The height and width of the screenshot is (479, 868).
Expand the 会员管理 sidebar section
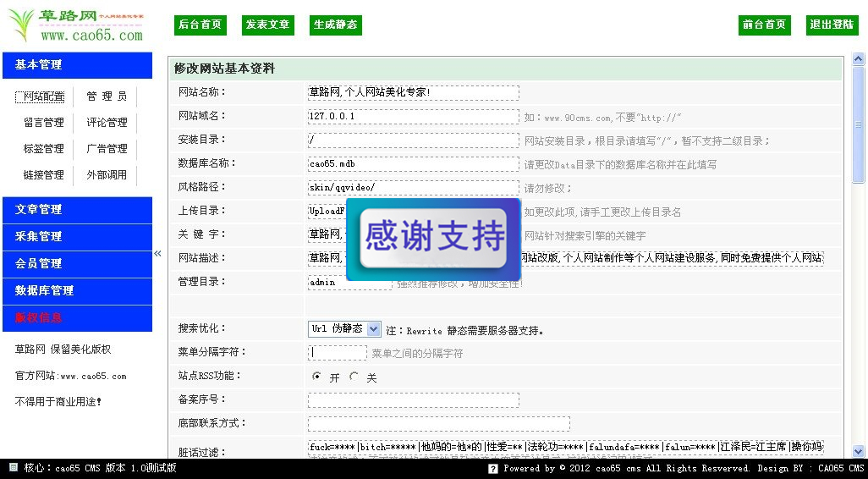click(x=78, y=264)
